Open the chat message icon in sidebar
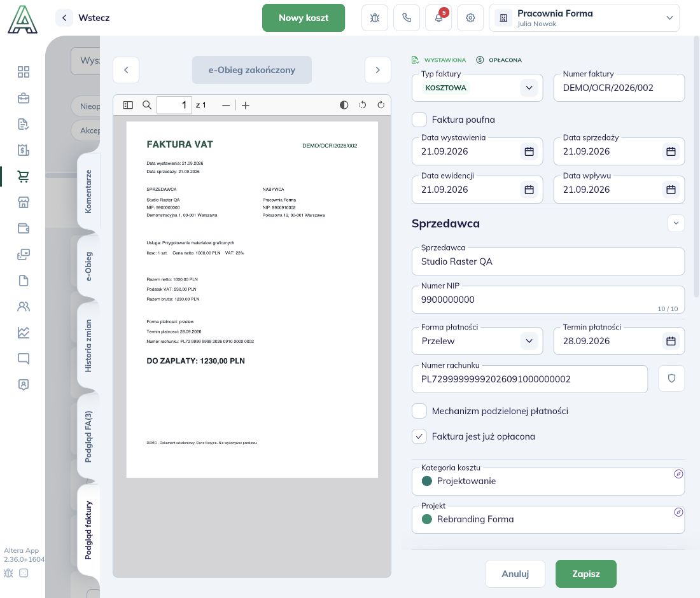 click(23, 358)
